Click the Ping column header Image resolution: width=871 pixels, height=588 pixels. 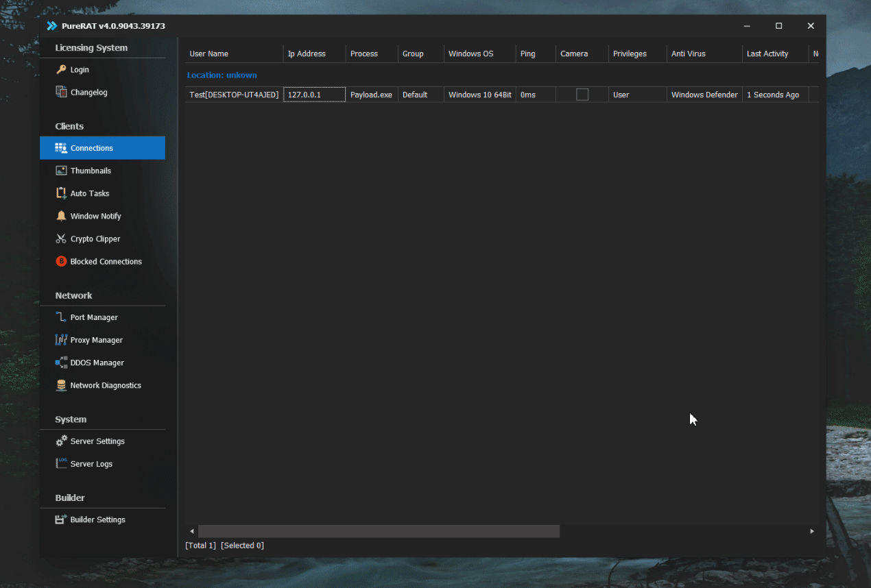coord(536,53)
